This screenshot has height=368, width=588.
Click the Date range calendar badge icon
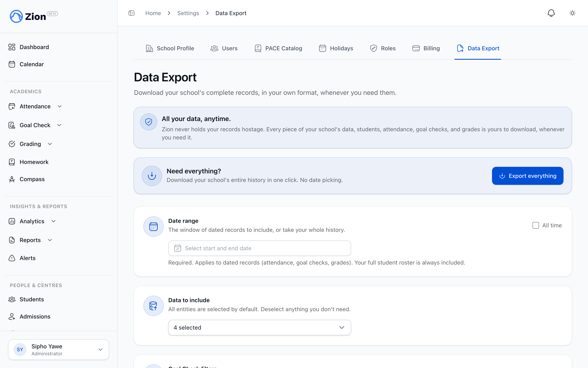153,226
